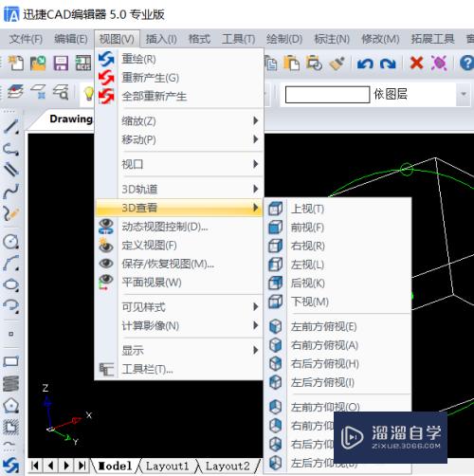The image size is (474, 476).
Task: Select the Polygon drawing tool
Action: click(11, 405)
